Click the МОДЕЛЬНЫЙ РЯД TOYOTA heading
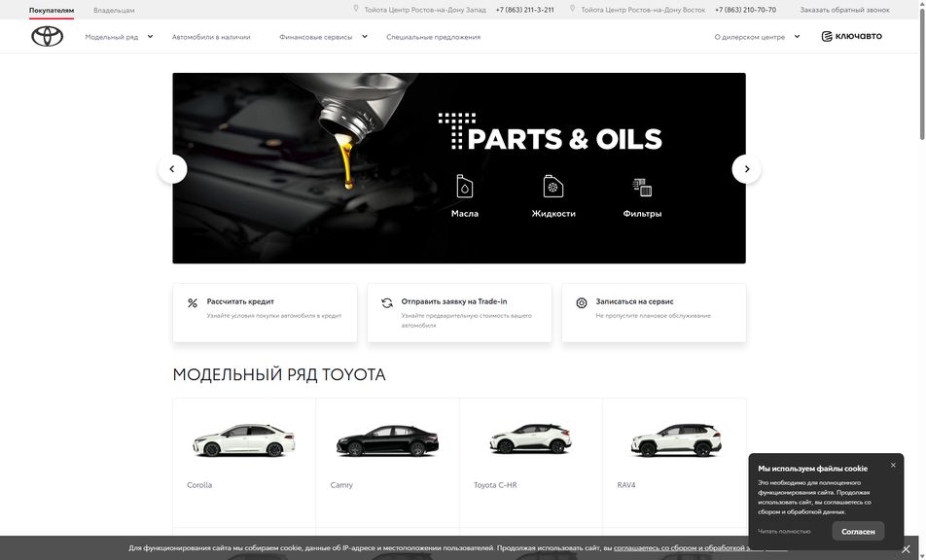The image size is (926, 560). pos(279,374)
